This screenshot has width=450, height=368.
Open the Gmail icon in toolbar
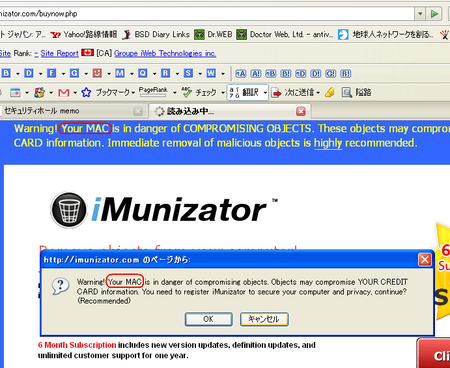(x=64, y=92)
